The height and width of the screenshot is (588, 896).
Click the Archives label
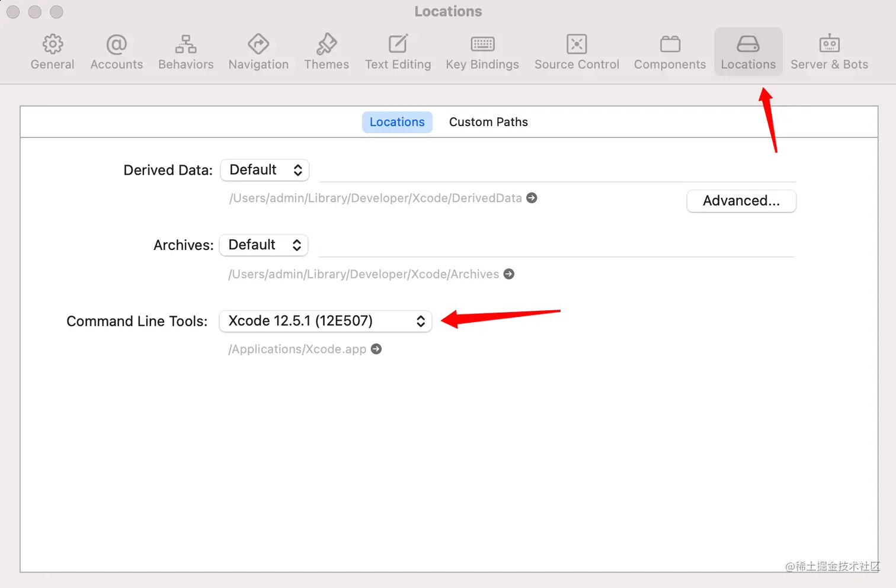(183, 245)
